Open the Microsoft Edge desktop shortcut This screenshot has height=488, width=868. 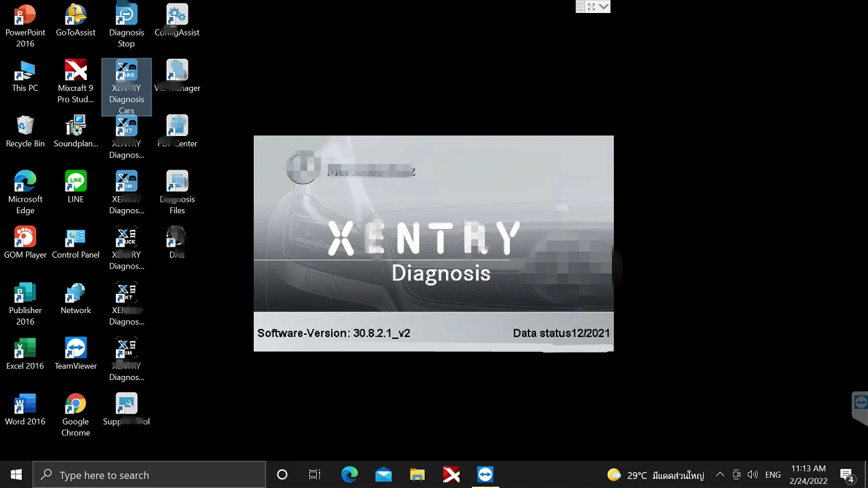click(x=25, y=192)
